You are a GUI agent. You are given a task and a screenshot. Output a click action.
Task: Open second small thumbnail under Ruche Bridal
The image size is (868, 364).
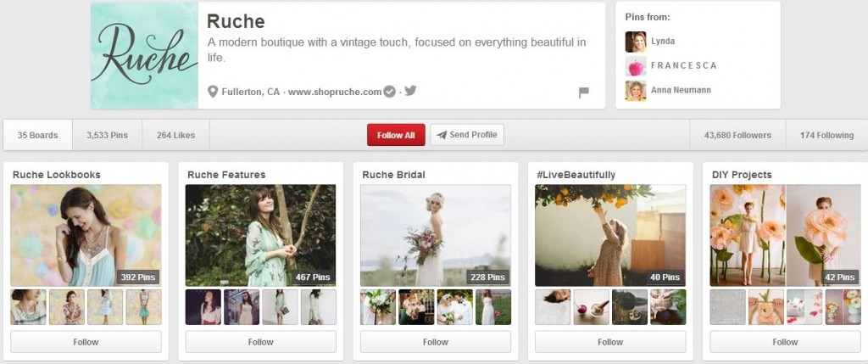coord(416,307)
